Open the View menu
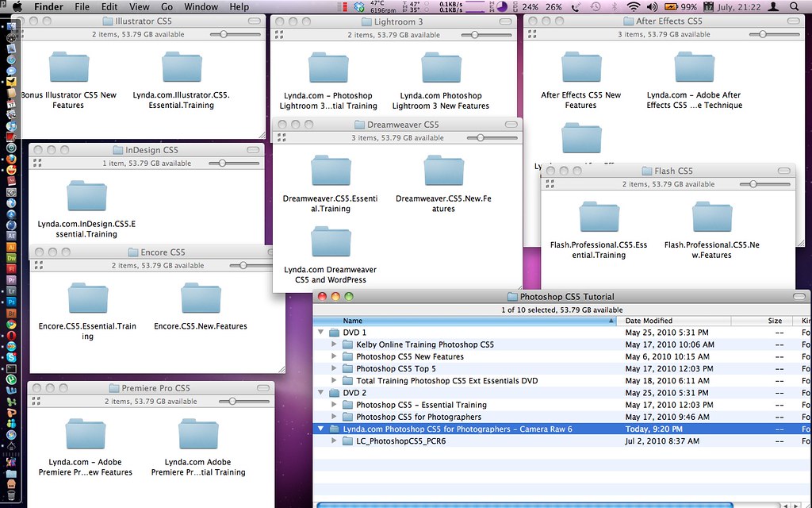 [x=139, y=6]
